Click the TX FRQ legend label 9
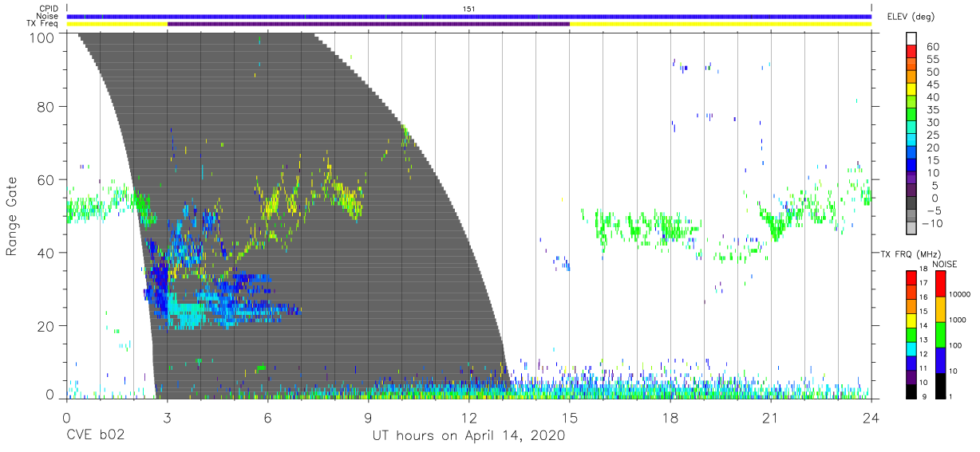The image size is (980, 452). pyautogui.click(x=923, y=397)
